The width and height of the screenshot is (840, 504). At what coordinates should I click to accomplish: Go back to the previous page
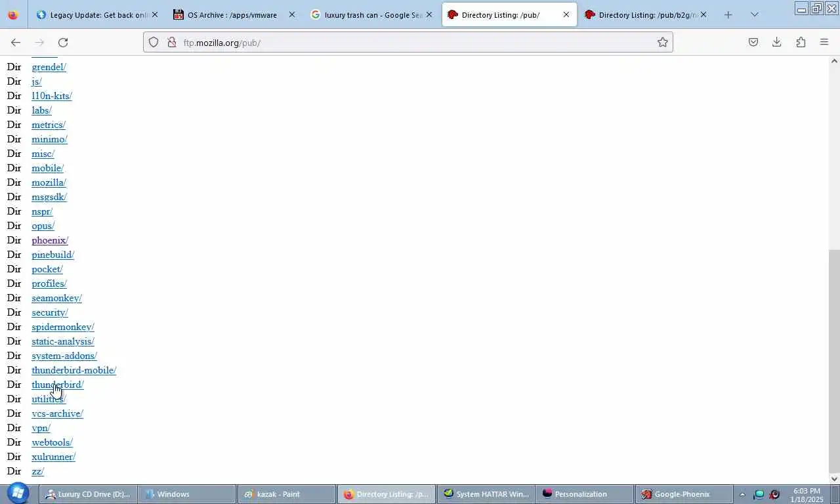tap(16, 42)
